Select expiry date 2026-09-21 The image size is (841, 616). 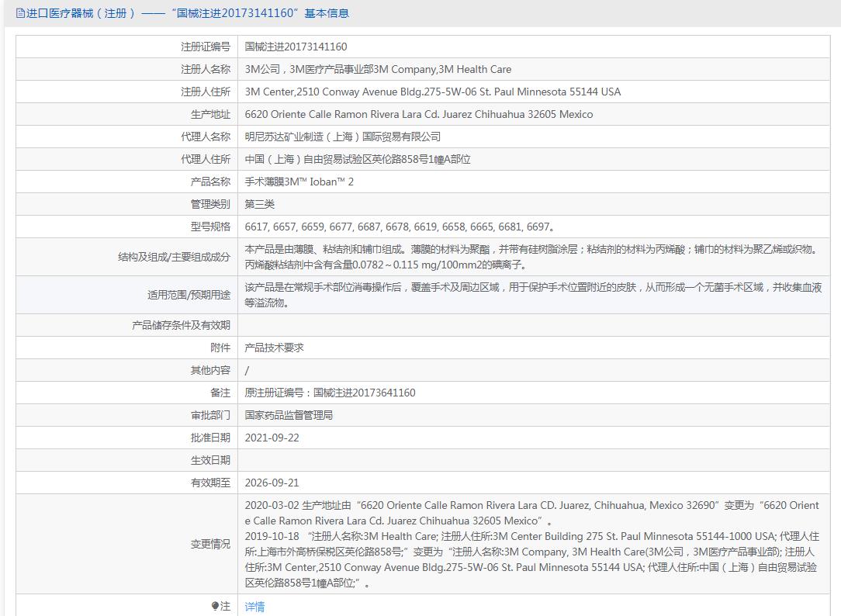(272, 483)
